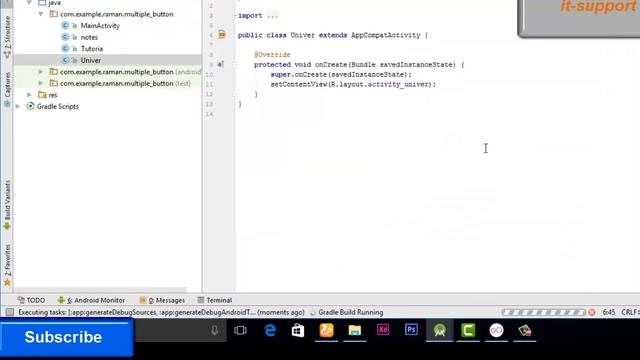640x360 pixels.
Task: Open Task View from the taskbar
Action: pyautogui.click(x=240, y=330)
